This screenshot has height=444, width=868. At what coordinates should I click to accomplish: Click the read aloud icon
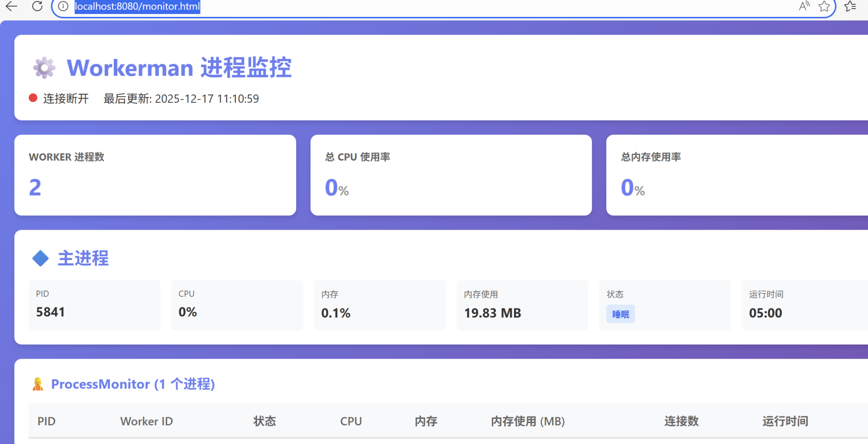[x=803, y=6]
